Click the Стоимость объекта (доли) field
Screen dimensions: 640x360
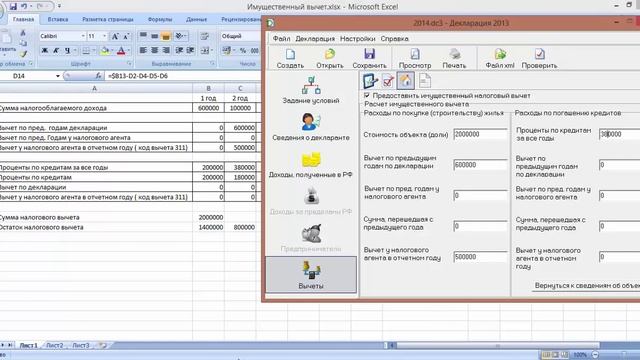click(480, 134)
